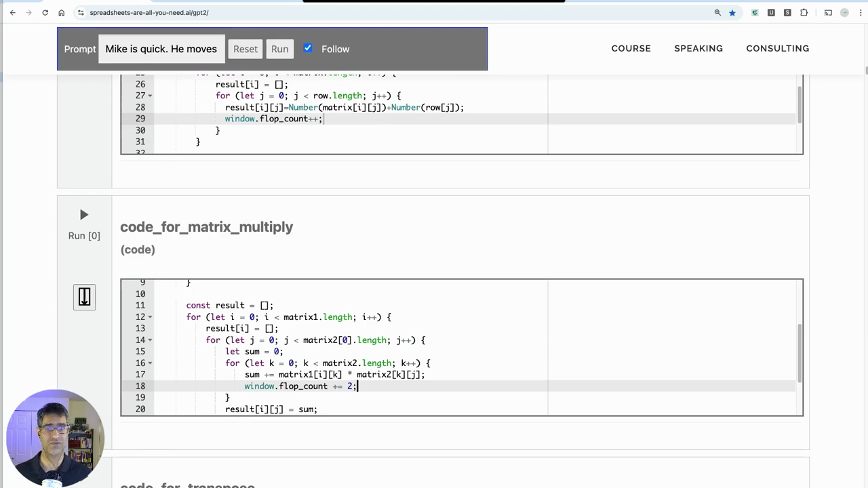Run the code_for_matrix_multiply cell via play icon
Viewport: 868px width, 488px height.
pyautogui.click(x=83, y=215)
